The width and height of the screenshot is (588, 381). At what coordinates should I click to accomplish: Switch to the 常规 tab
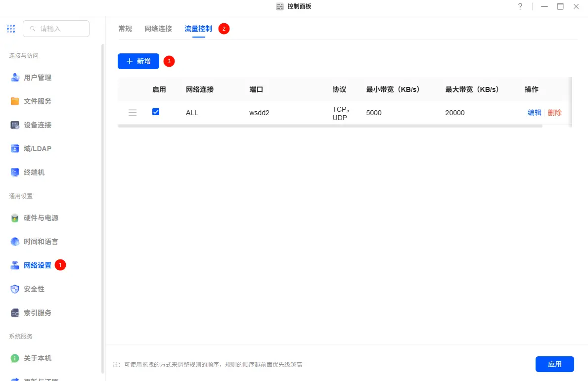coord(125,29)
